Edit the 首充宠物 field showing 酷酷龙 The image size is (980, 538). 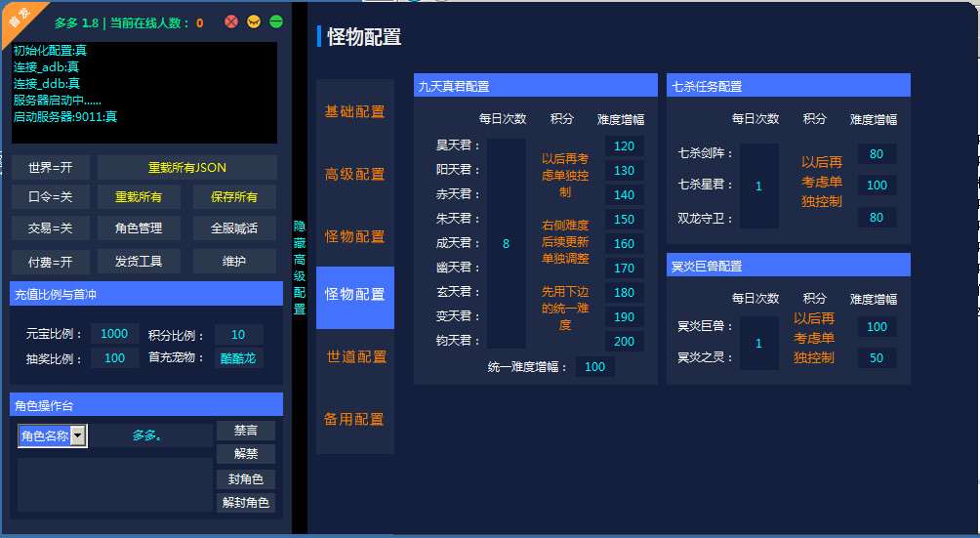(238, 358)
